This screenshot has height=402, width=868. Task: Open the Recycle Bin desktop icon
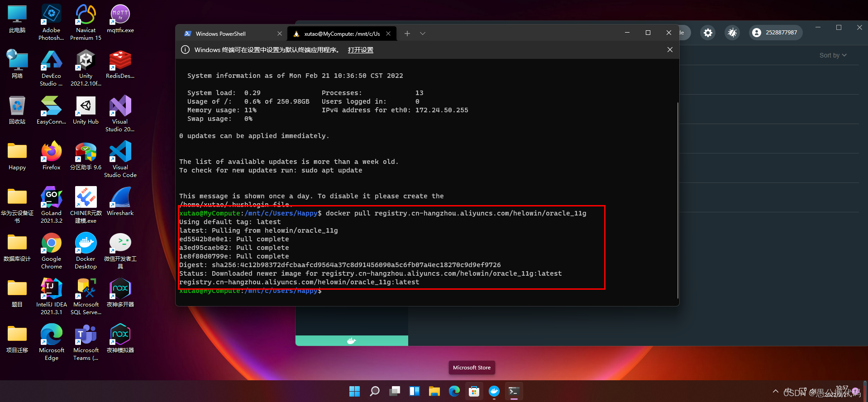[17, 110]
